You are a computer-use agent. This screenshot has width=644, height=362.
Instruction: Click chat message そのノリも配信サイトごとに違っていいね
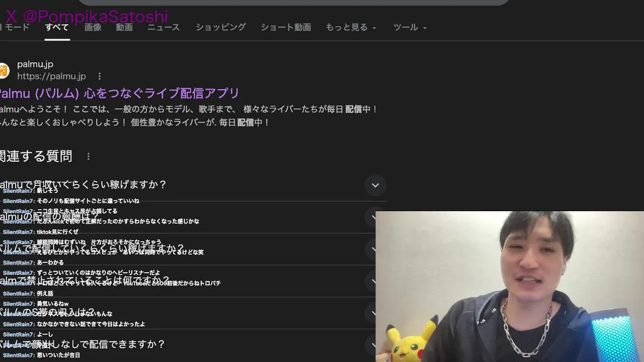tap(88, 201)
